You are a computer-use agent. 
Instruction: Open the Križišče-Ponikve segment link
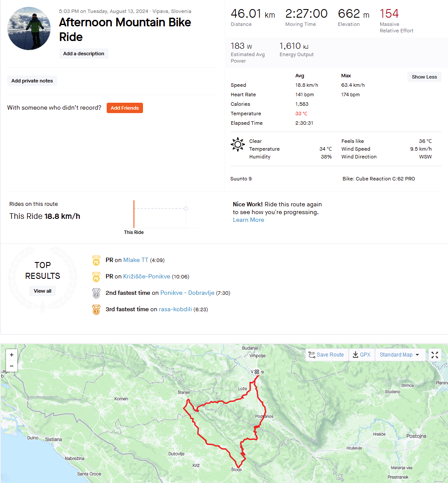pyautogui.click(x=146, y=277)
